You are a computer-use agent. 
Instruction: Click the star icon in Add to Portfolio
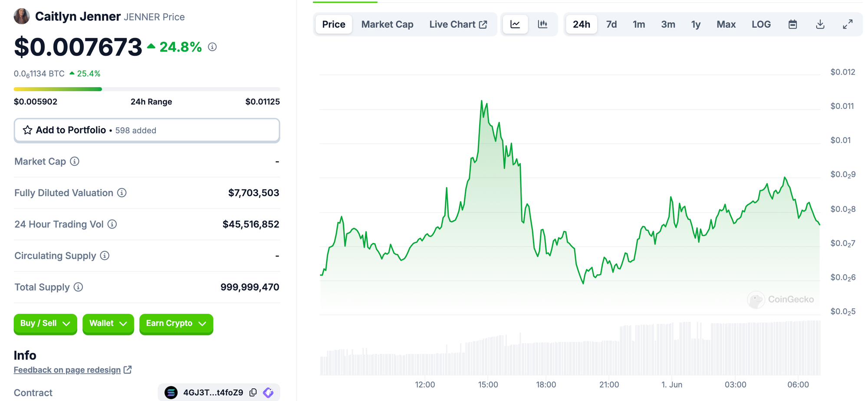(27, 130)
